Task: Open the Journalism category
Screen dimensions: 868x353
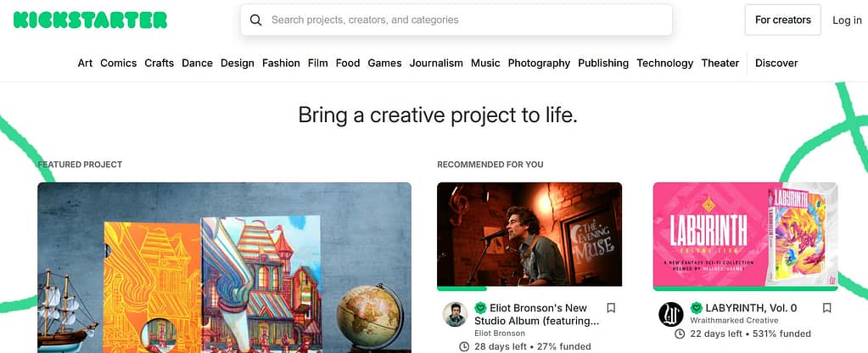Action: [x=436, y=63]
